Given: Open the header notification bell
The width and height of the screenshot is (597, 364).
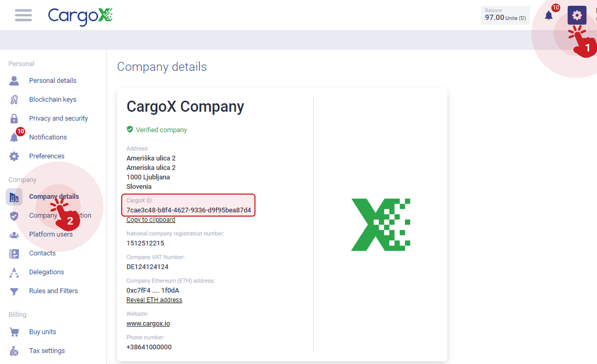Looking at the screenshot, I should pos(549,16).
